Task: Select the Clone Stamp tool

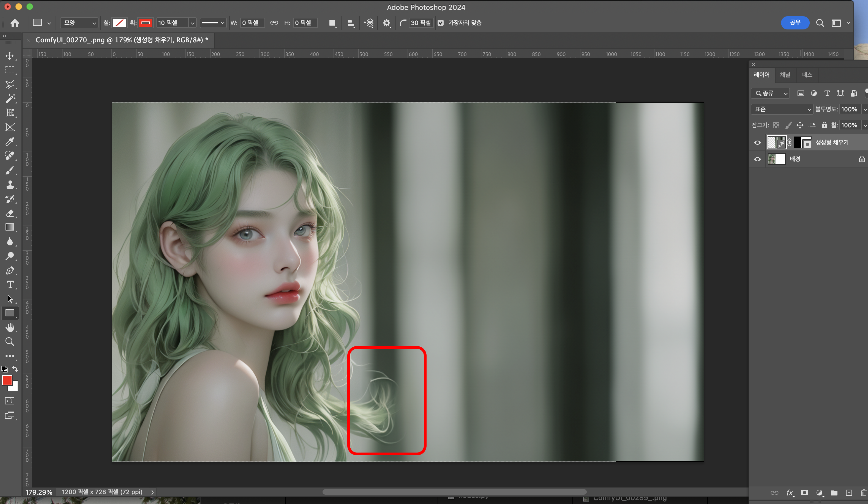Action: [10, 185]
